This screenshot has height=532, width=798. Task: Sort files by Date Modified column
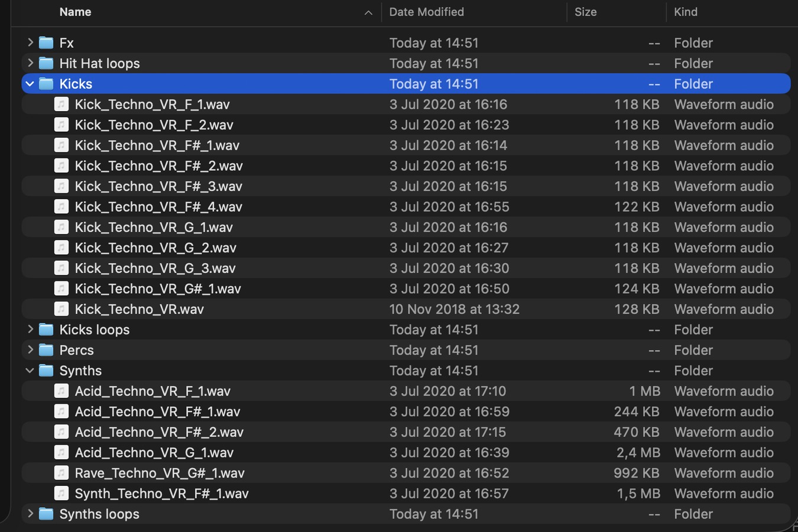426,12
